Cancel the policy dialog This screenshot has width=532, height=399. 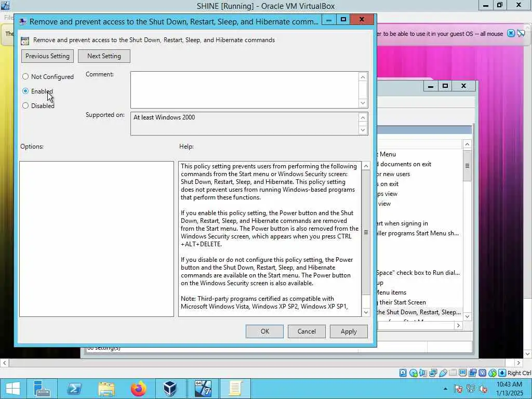click(307, 331)
